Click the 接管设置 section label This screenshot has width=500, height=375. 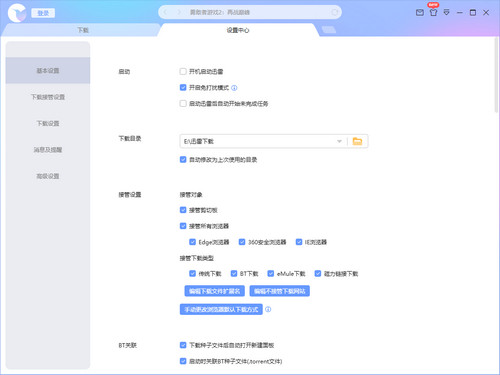130,195
